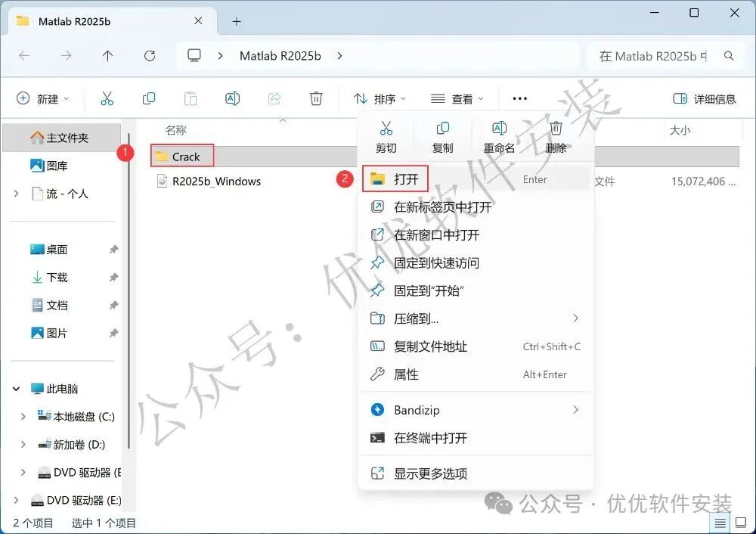Click the Size column header
The image size is (756, 534).
click(x=680, y=130)
